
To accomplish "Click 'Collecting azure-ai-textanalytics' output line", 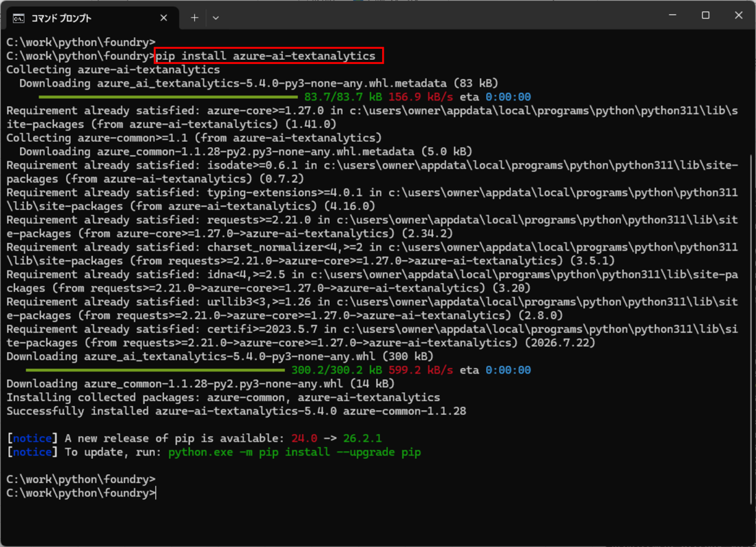I will coord(113,70).
